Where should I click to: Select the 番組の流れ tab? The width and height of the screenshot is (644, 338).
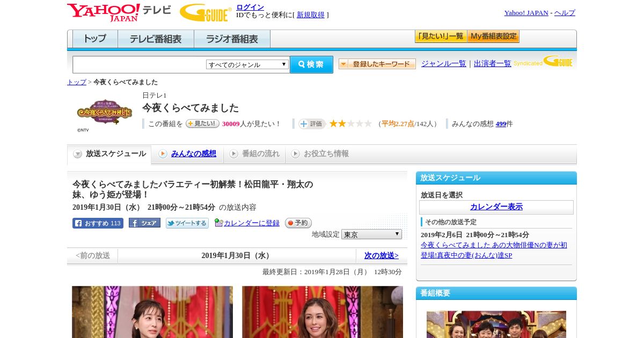254,154
